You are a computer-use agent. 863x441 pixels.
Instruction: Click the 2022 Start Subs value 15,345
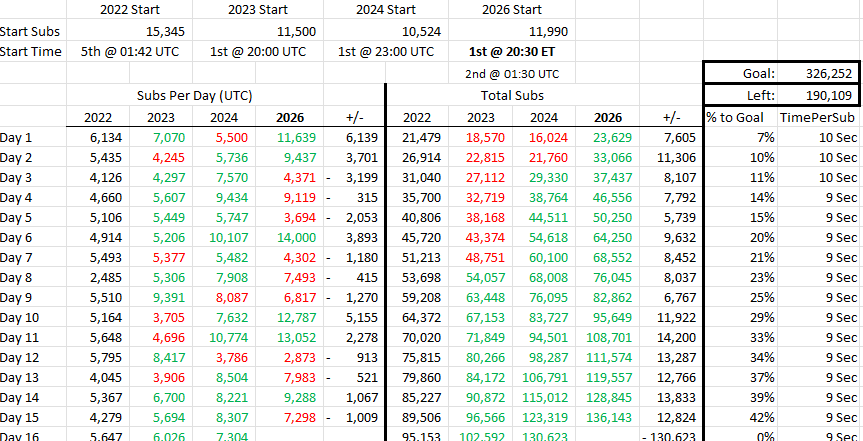coord(129,31)
